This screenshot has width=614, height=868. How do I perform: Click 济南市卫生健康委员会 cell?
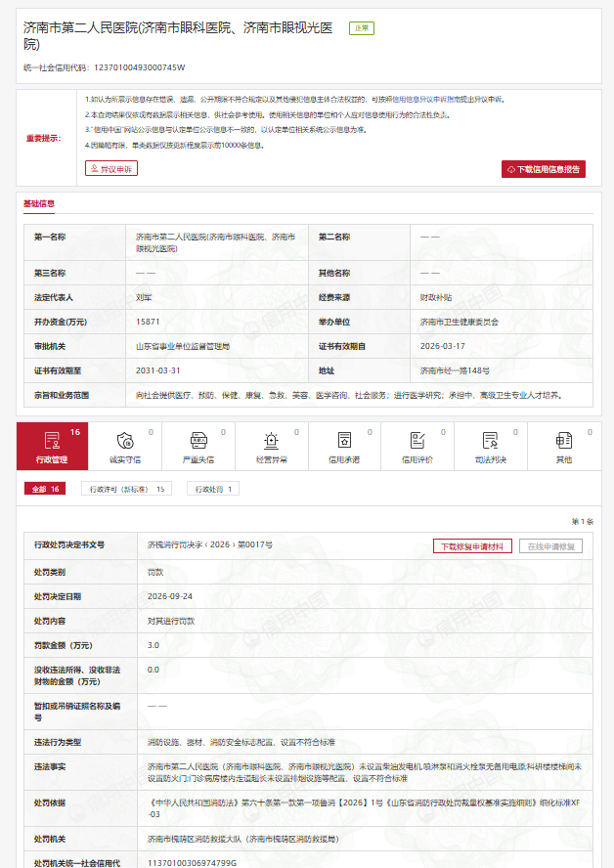pos(460,322)
